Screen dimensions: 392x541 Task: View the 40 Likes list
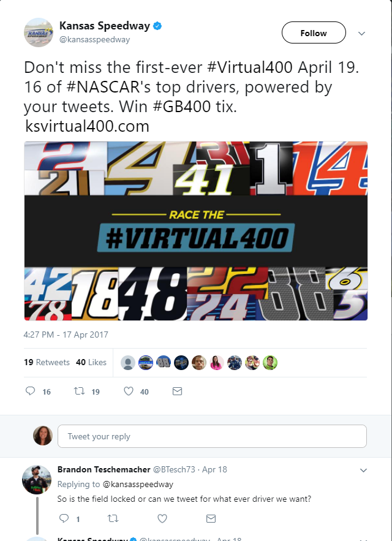(91, 362)
